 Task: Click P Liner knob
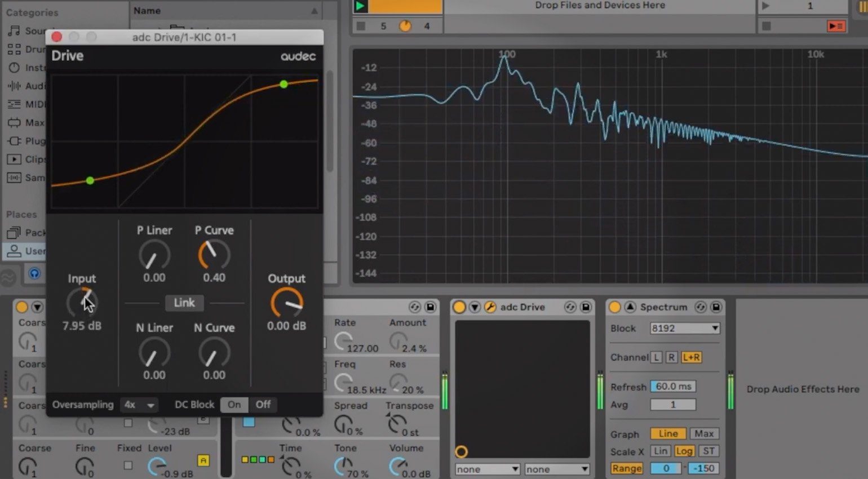coord(154,255)
